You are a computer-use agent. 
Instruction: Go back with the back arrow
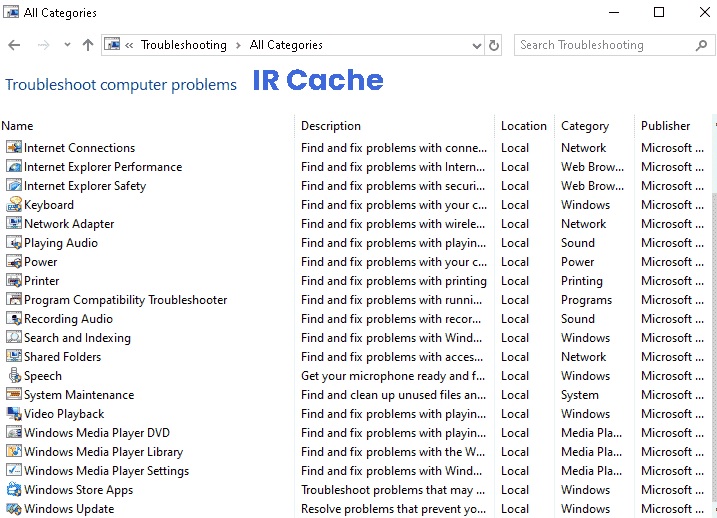click(14, 45)
